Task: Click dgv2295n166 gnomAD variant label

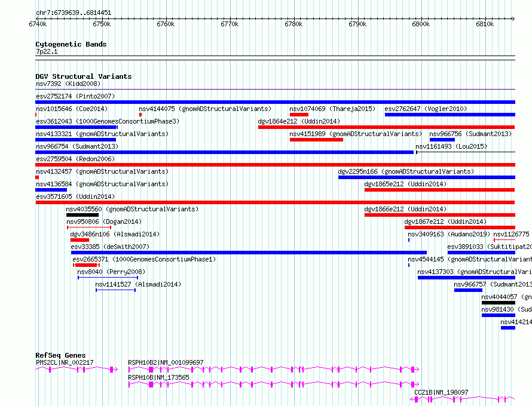Action: click(x=406, y=171)
